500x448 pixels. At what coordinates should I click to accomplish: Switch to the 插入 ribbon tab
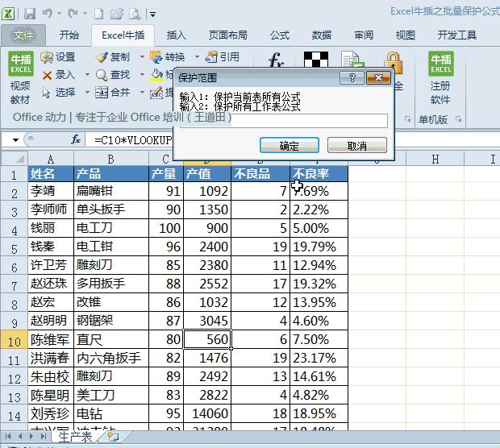coord(176,35)
